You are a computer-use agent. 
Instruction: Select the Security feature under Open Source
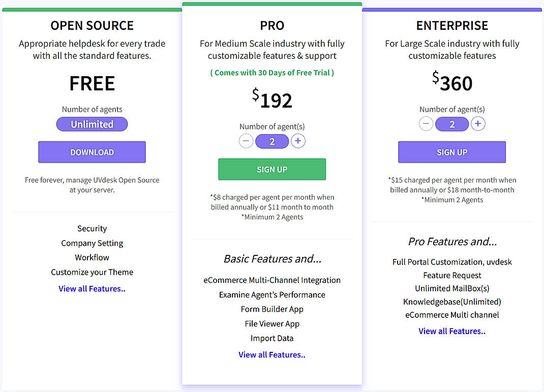pyautogui.click(x=92, y=228)
